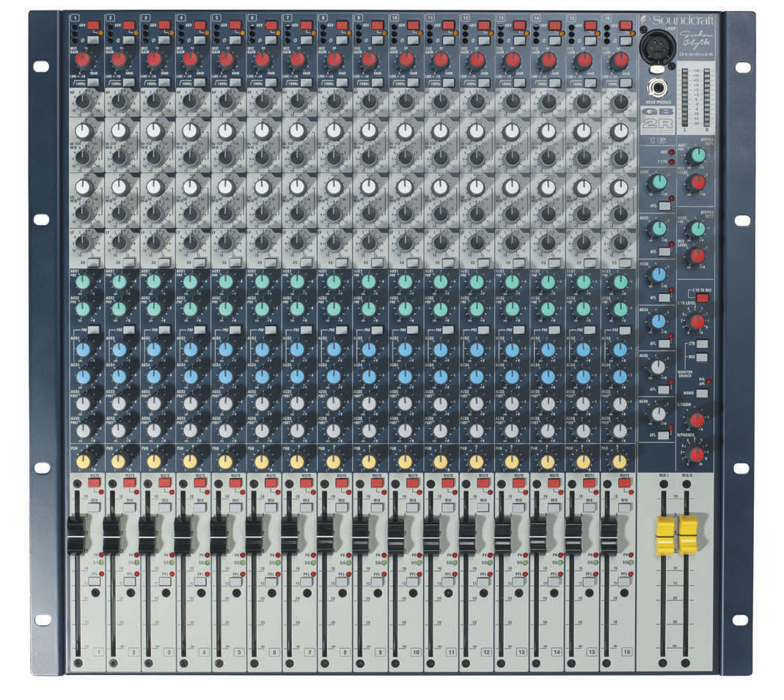Viewport: 784px width, 700px height.
Task: Turn the green AUX1 knob on channel 2
Action: (x=120, y=282)
